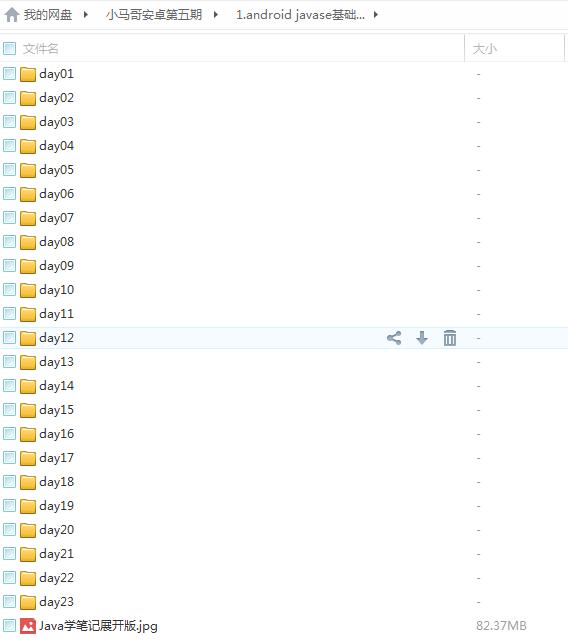Sort by the 大小 column header
This screenshot has width=568, height=644.
pos(485,48)
